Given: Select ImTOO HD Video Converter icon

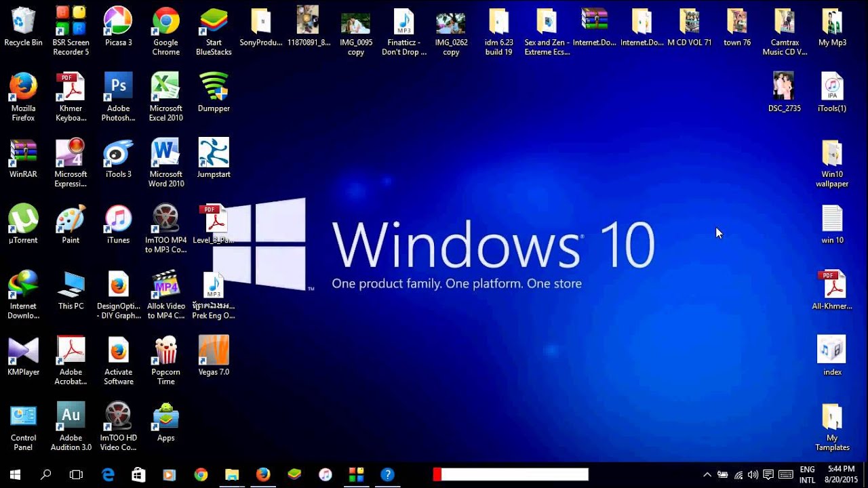Looking at the screenshot, I should point(118,425).
